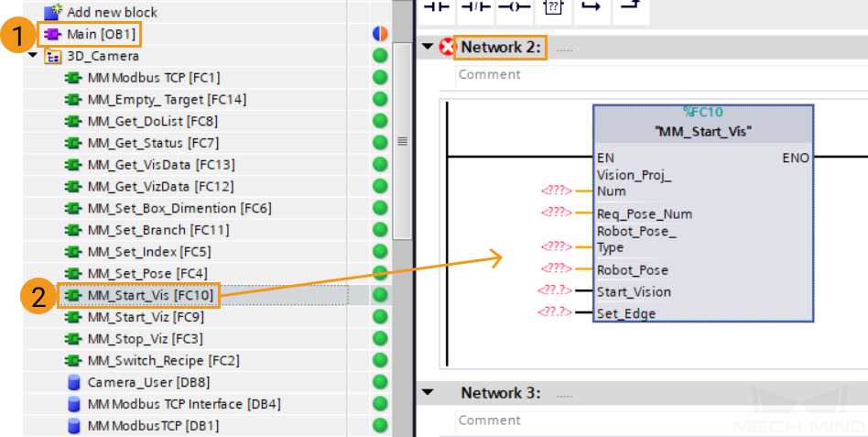
Task: Click operand placeholder for Set_Edge
Action: (555, 312)
